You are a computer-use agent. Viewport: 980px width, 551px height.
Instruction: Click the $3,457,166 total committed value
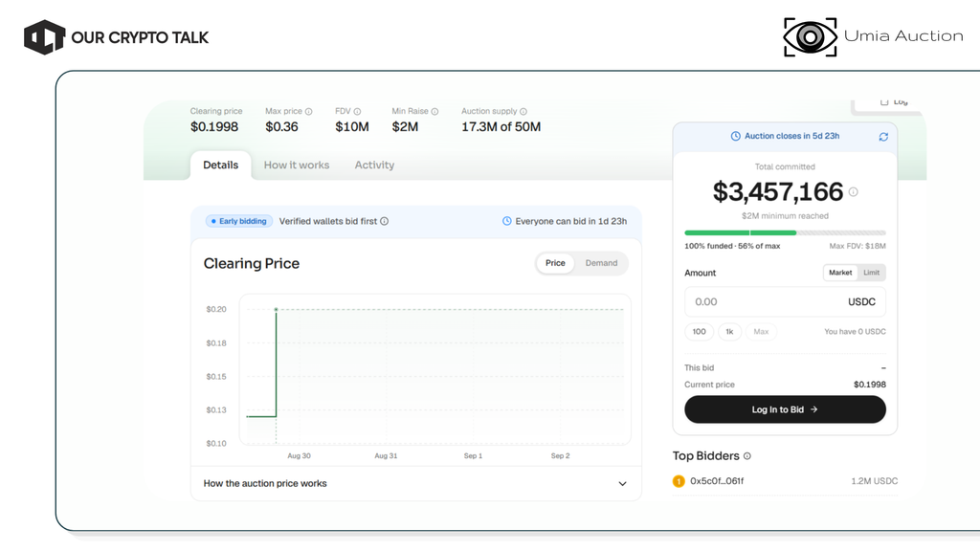tap(778, 191)
